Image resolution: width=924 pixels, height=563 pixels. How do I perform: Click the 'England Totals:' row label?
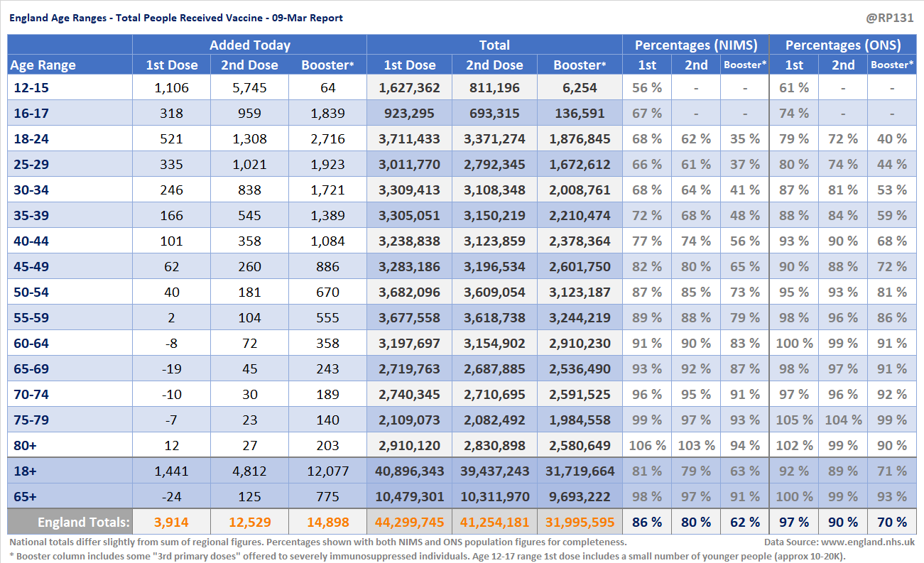(84, 523)
